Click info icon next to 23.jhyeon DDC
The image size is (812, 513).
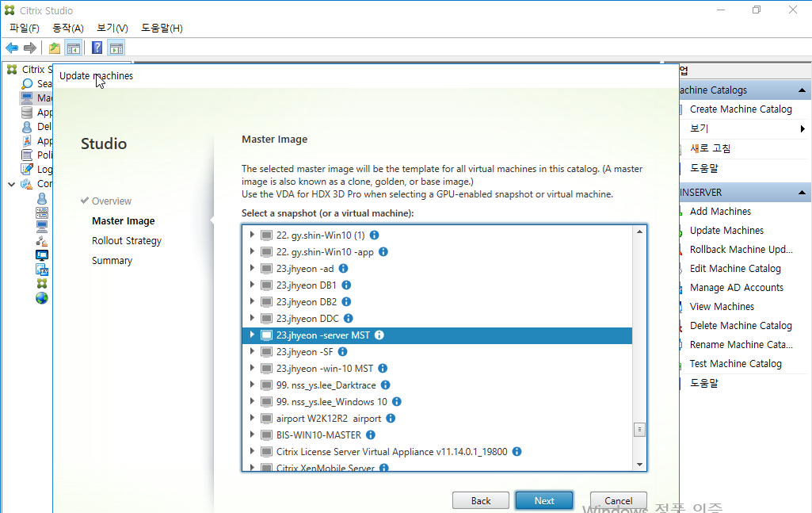(x=349, y=318)
